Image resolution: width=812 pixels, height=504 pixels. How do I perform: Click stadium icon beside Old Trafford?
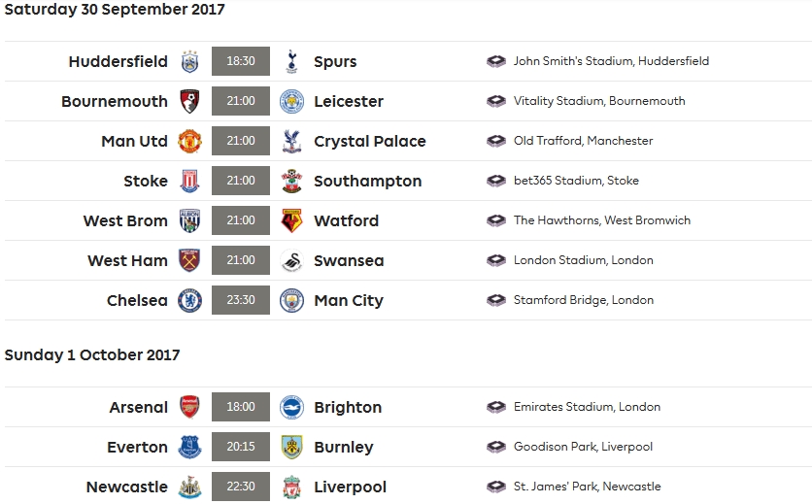click(496, 141)
